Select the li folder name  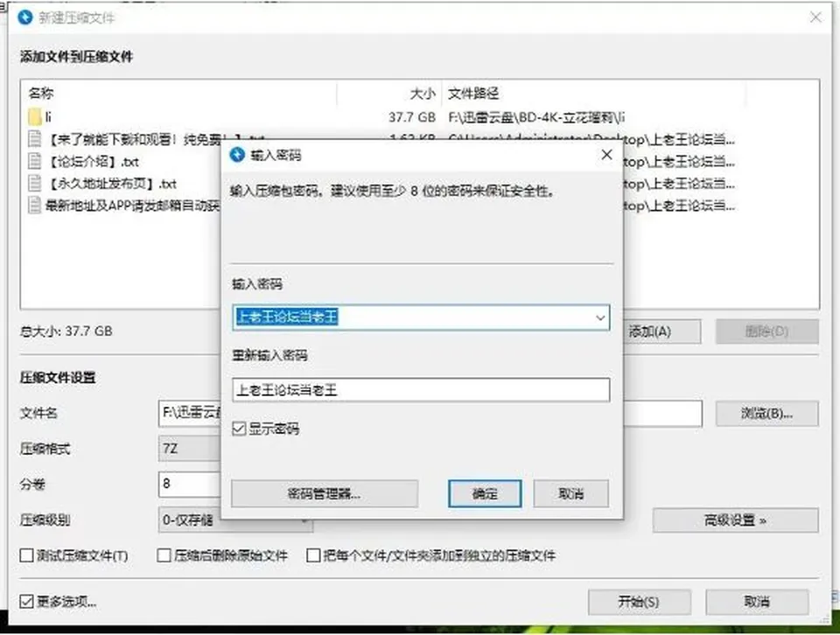(x=48, y=116)
